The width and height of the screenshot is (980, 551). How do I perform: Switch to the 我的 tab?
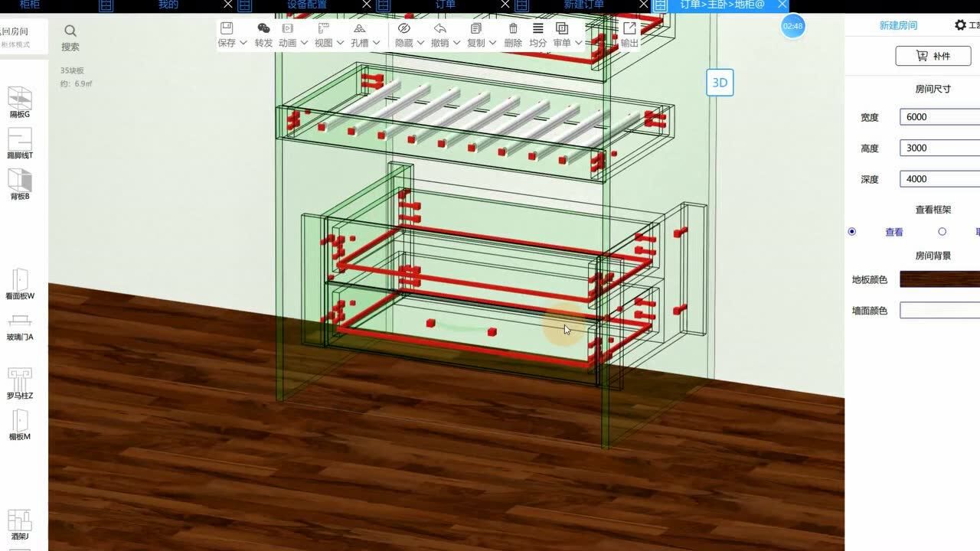click(x=168, y=5)
